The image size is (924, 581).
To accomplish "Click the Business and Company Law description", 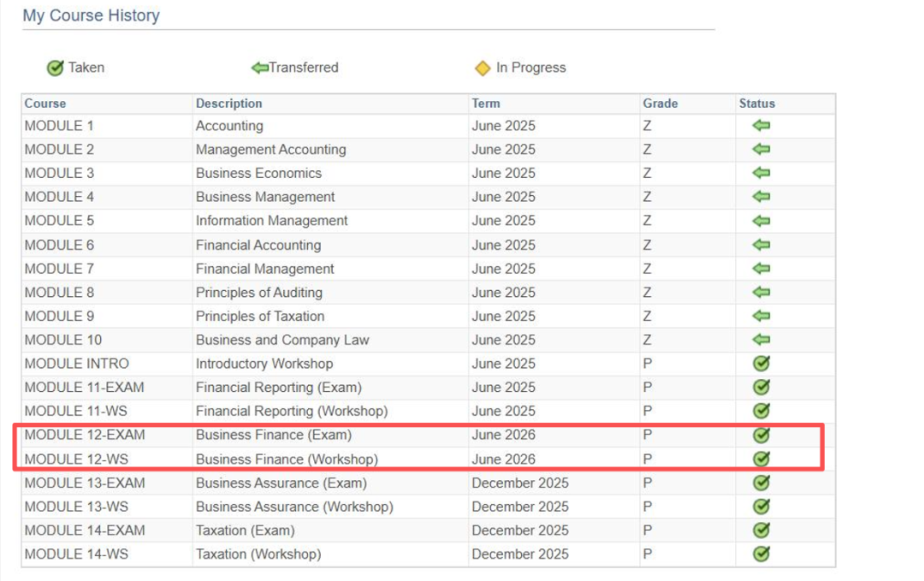I will point(282,340).
